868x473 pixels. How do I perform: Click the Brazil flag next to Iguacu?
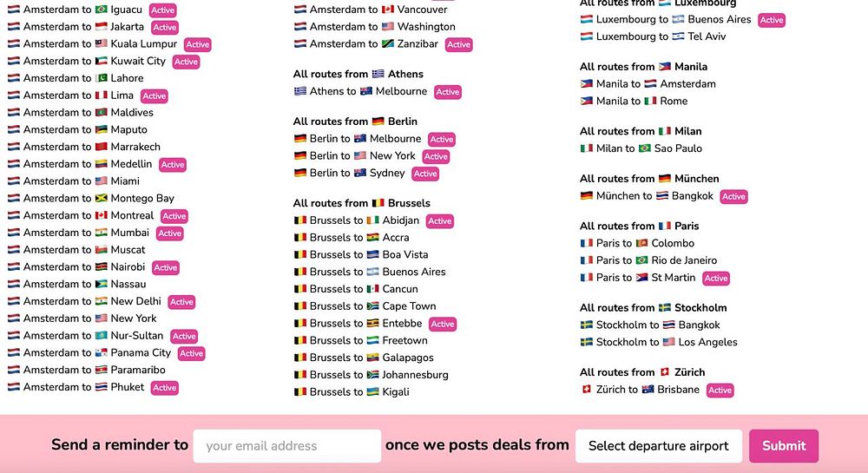point(102,10)
